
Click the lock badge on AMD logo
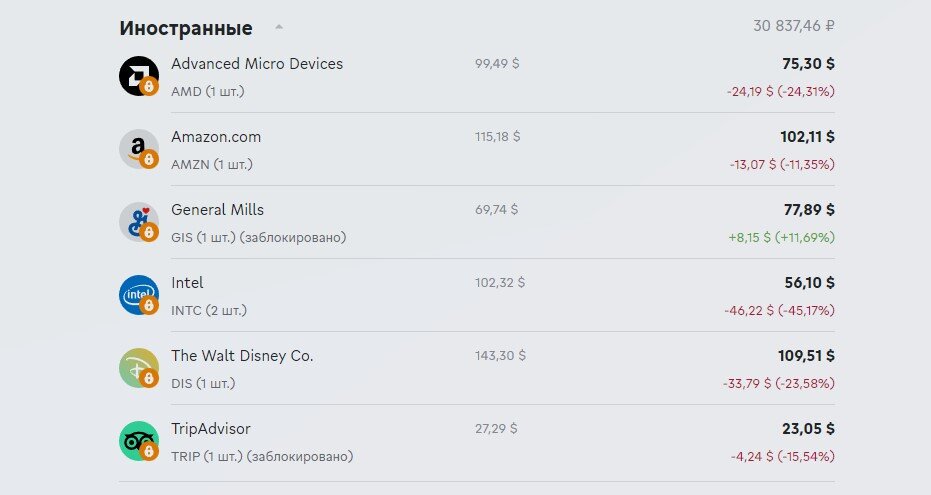point(149,87)
